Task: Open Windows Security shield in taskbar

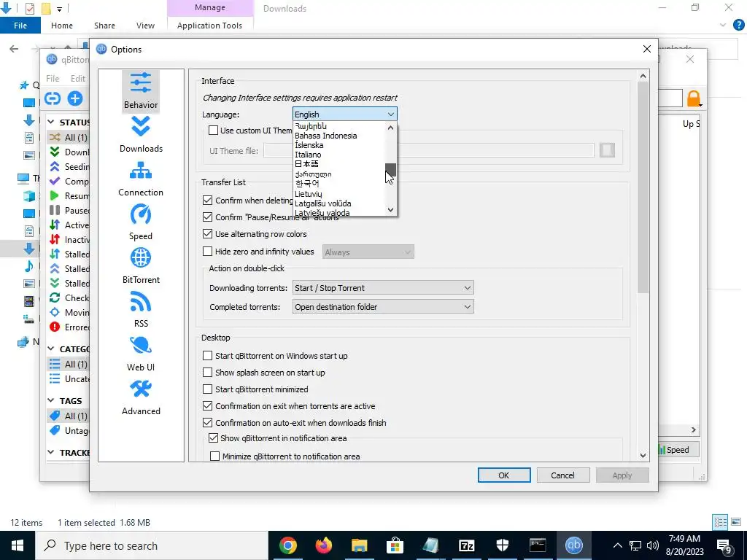Action: pyautogui.click(x=502, y=545)
